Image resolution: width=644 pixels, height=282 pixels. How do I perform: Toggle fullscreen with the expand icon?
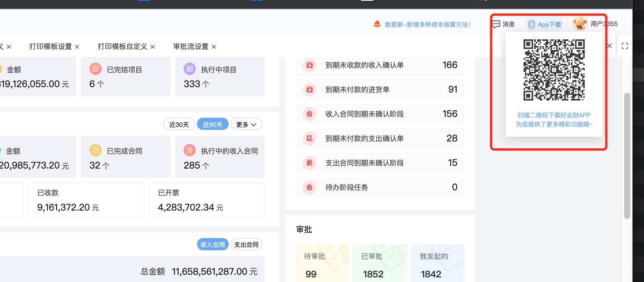(x=625, y=46)
